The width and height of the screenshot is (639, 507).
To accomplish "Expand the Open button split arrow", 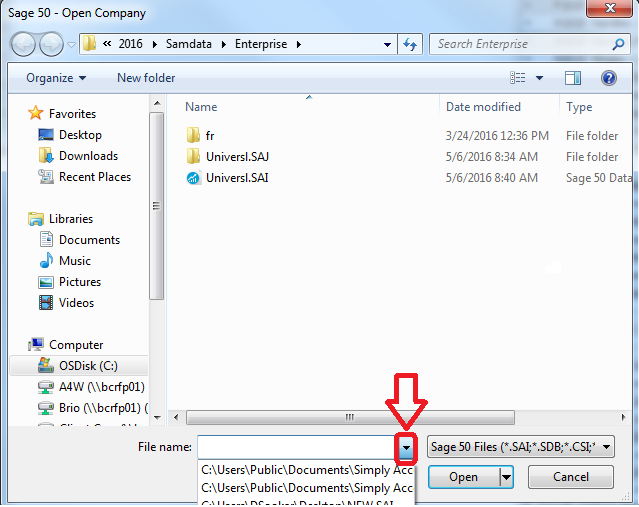I will point(506,477).
